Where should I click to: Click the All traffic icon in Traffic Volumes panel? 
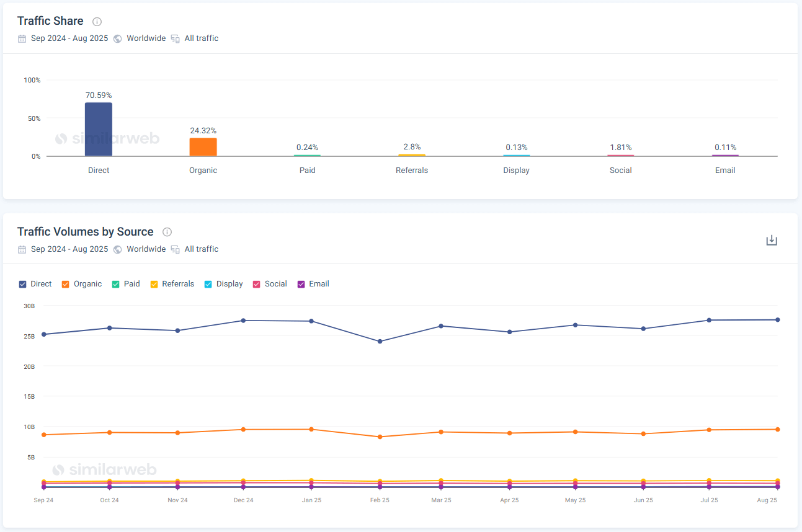175,249
